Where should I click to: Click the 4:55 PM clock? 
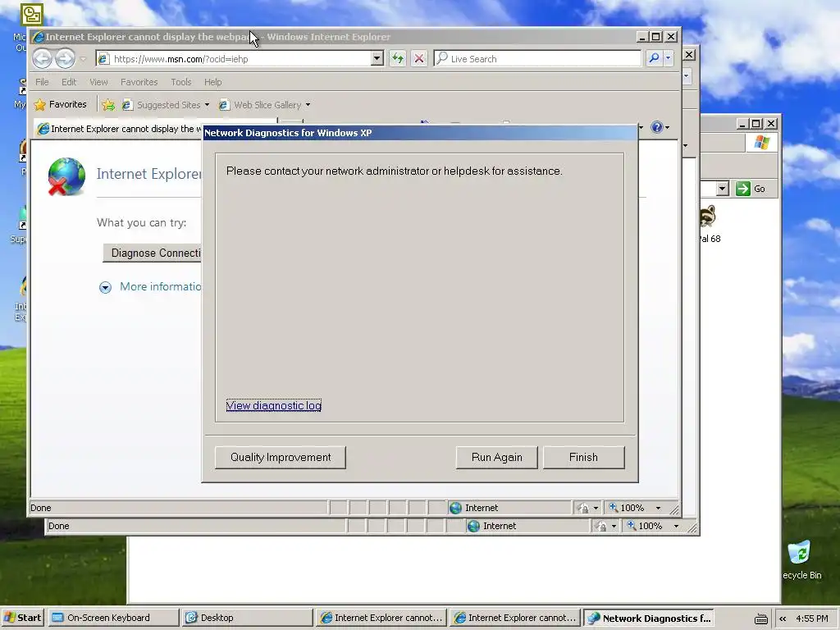811,619
